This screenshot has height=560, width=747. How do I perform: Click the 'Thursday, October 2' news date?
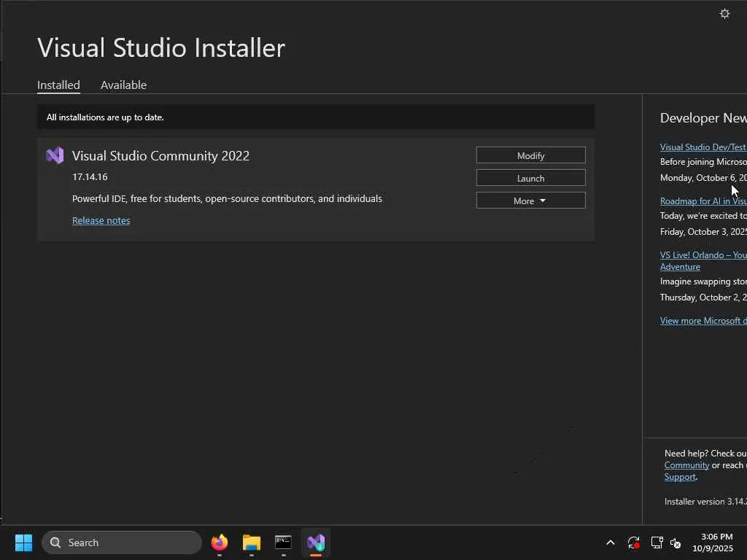click(x=703, y=297)
